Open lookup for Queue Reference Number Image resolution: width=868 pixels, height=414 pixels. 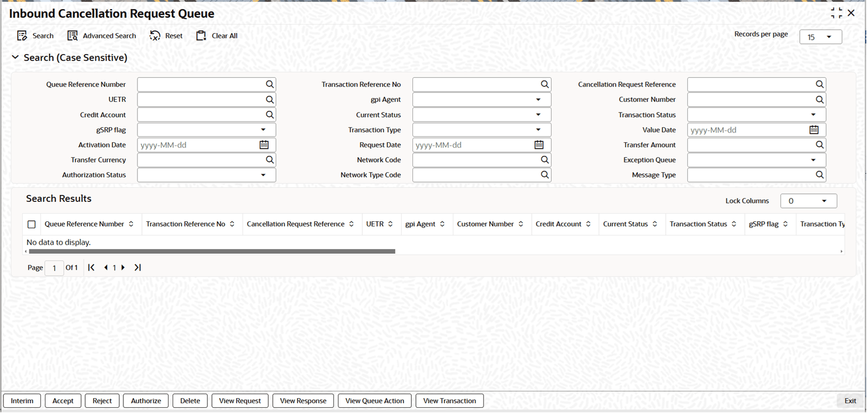pos(270,84)
